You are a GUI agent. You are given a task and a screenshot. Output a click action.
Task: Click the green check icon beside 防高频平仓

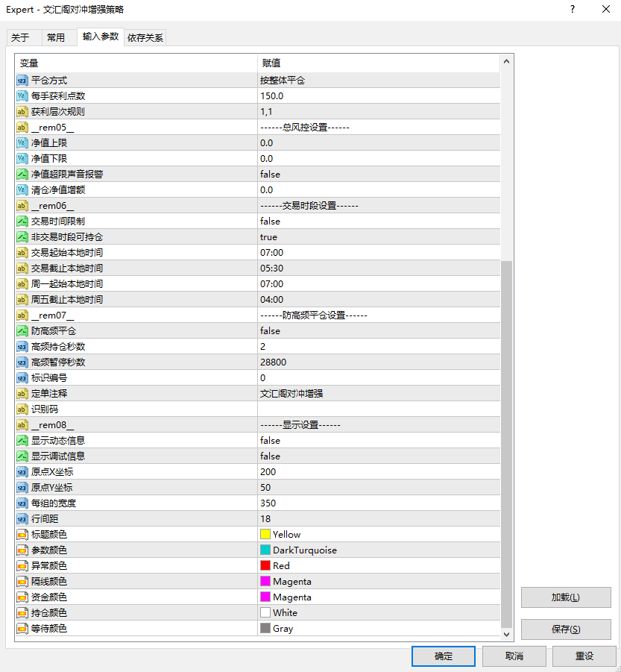21,330
